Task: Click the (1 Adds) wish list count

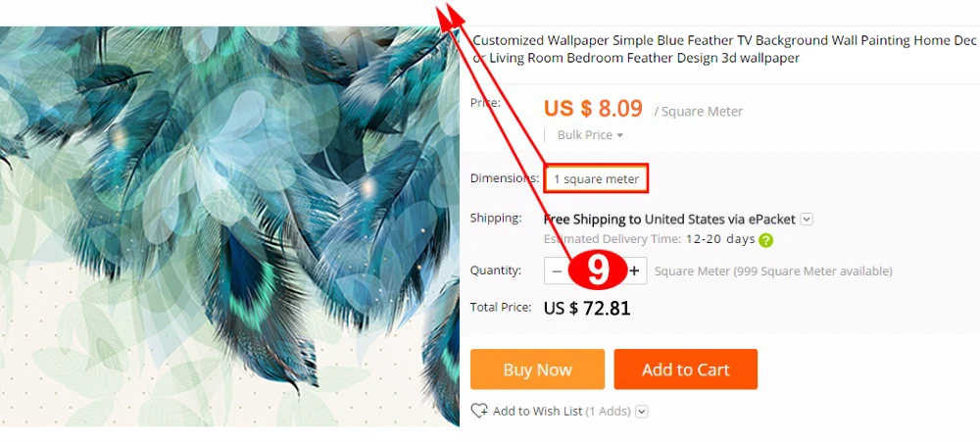Action: click(609, 412)
